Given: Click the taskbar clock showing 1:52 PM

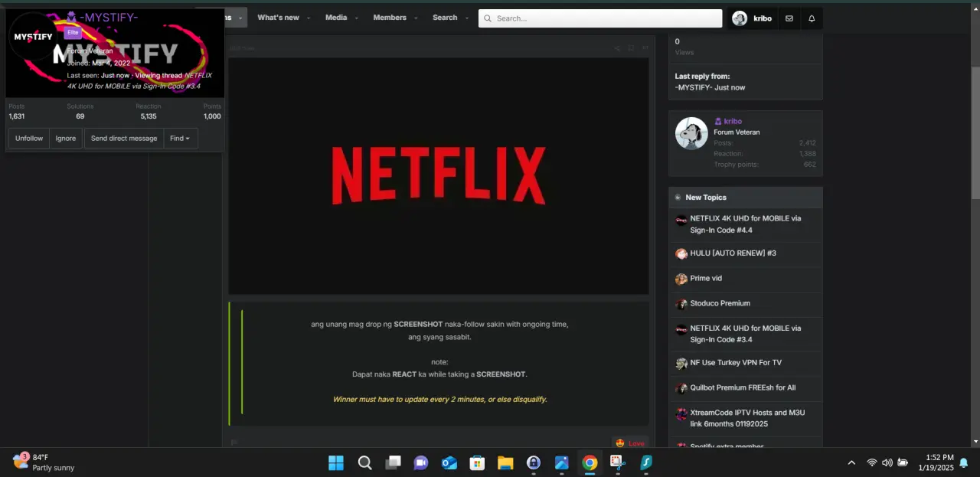Looking at the screenshot, I should tap(934, 462).
